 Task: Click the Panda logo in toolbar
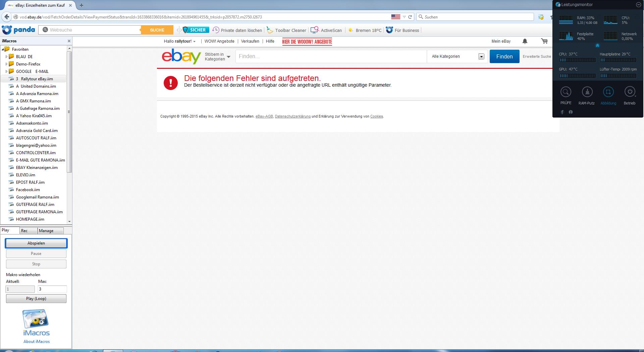18,30
